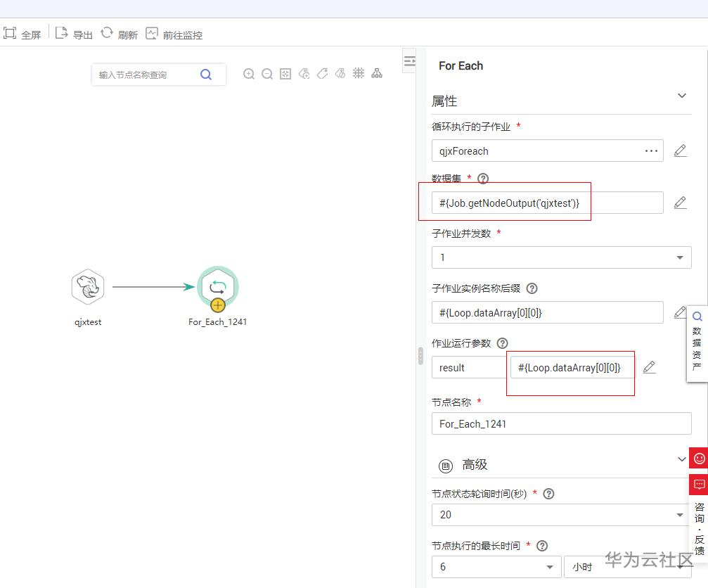The width and height of the screenshot is (708, 588).
Task: Select the qjxtest node on canvas
Action: click(x=88, y=287)
